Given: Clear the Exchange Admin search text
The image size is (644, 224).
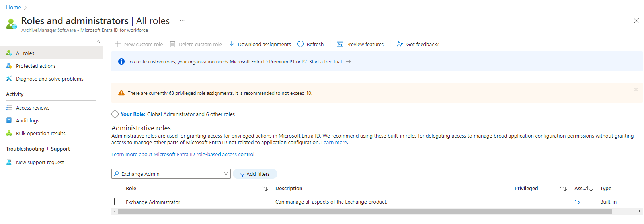Looking at the screenshot, I should [x=226, y=174].
